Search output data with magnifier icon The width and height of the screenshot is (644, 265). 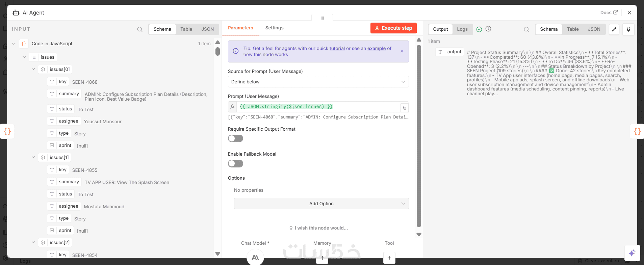pos(526,29)
